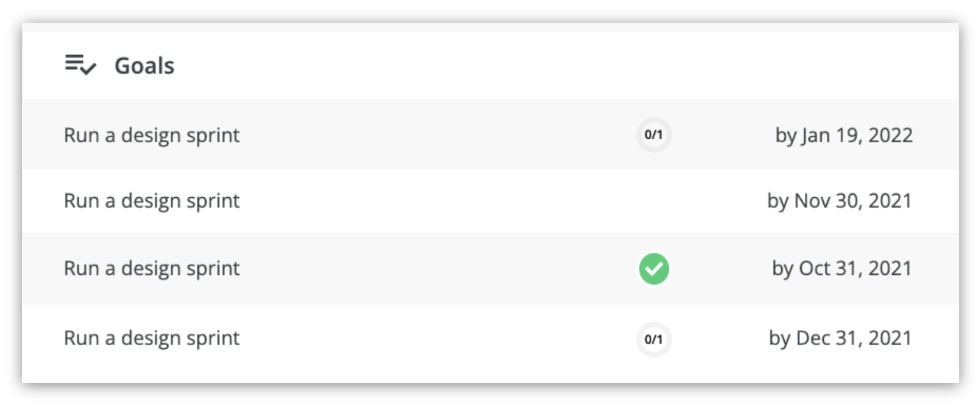Click the Goals checklist icon
Viewport: 980px width, 408px height.
[81, 65]
